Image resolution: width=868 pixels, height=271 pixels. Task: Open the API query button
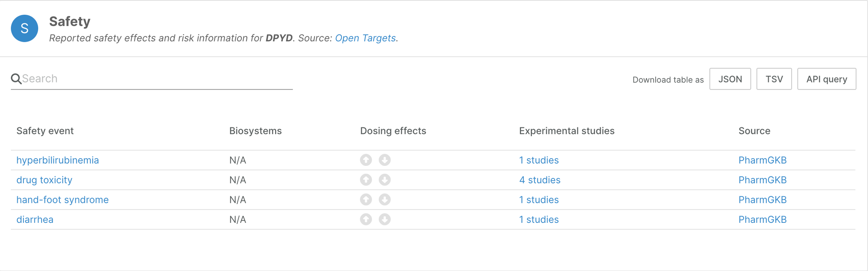[826, 79]
